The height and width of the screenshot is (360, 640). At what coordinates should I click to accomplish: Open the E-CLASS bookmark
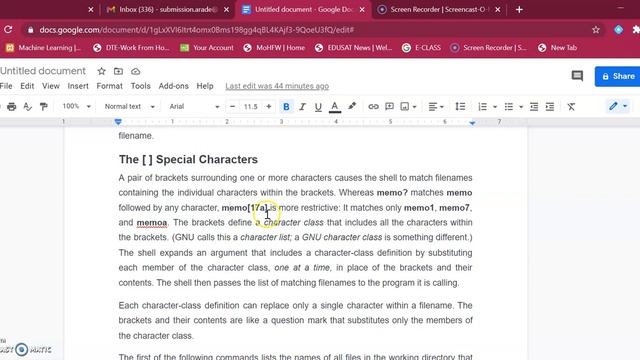click(x=422, y=48)
